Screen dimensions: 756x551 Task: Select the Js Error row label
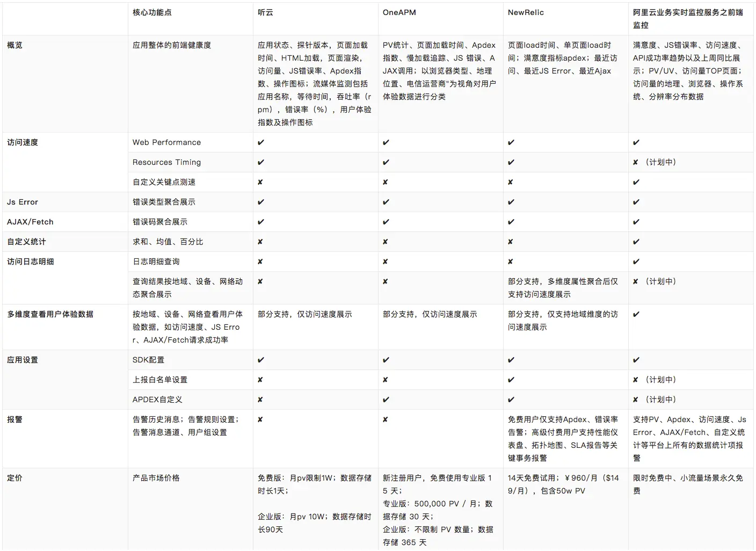pos(23,202)
